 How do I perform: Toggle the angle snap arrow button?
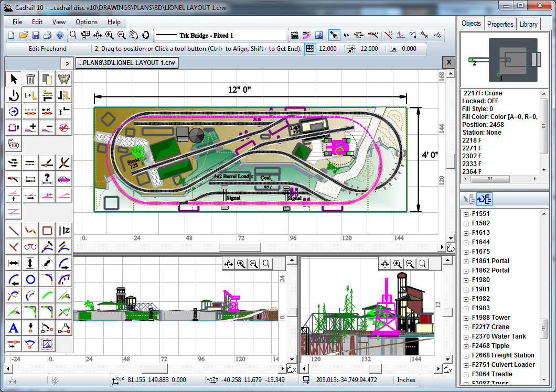[x=393, y=49]
